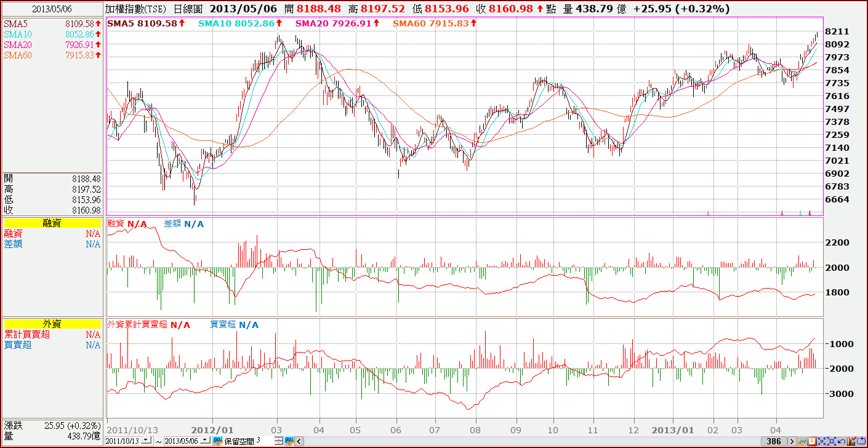Click the blue export arrow icon at far right

(x=862, y=441)
